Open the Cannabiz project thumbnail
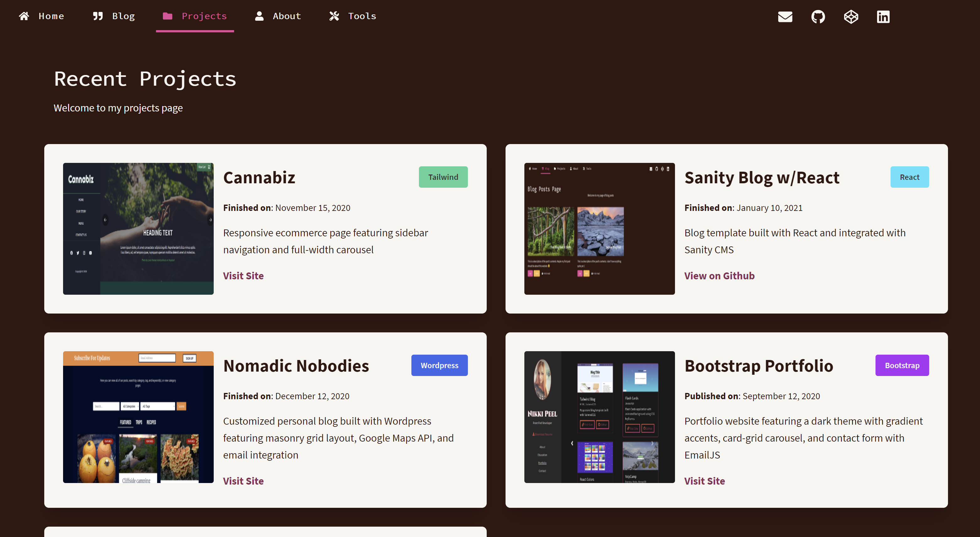The image size is (980, 537). coord(138,229)
